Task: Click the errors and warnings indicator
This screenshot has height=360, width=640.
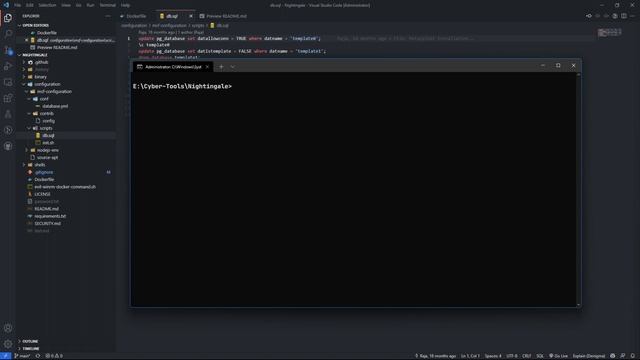Action: click(54, 356)
